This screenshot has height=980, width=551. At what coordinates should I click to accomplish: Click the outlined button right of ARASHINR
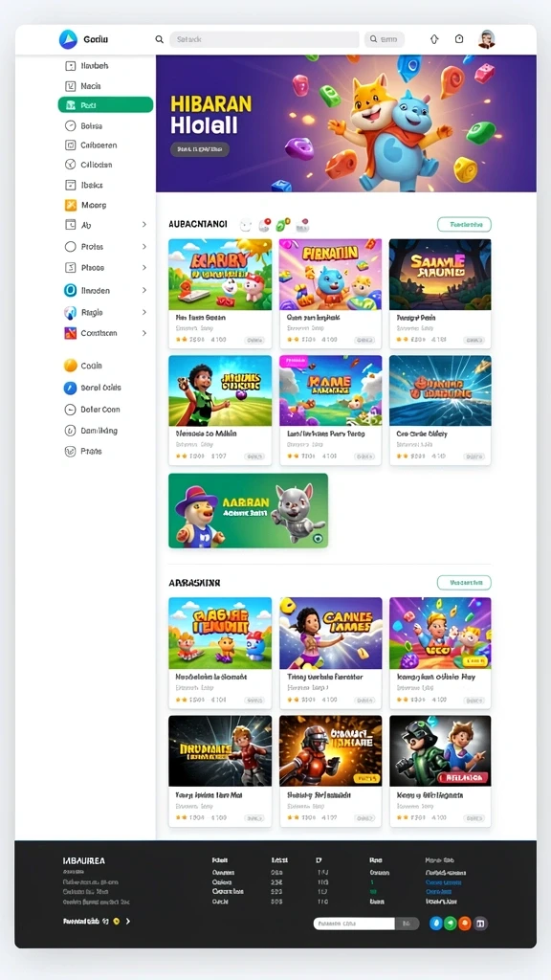[464, 583]
